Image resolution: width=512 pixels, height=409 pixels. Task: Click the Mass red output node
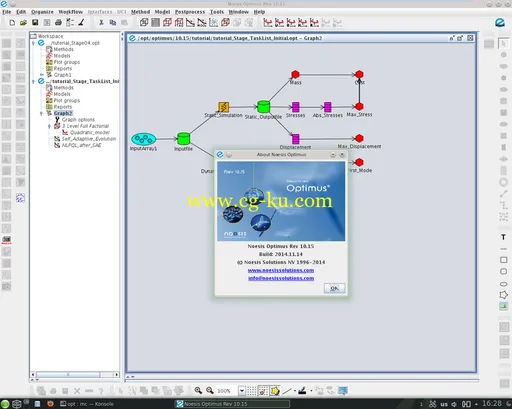point(295,74)
